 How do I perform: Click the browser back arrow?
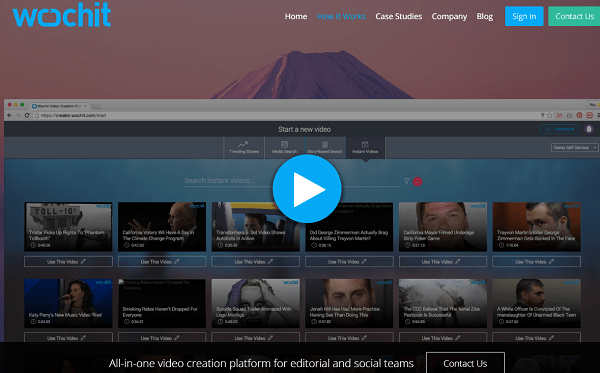click(10, 115)
